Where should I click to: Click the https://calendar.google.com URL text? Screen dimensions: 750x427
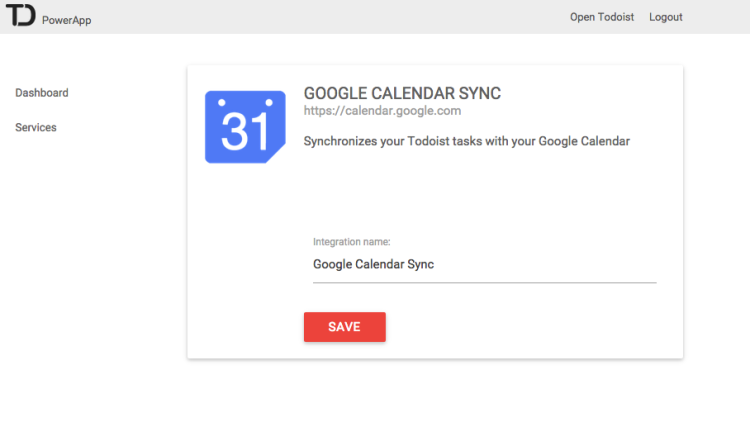tap(382, 111)
